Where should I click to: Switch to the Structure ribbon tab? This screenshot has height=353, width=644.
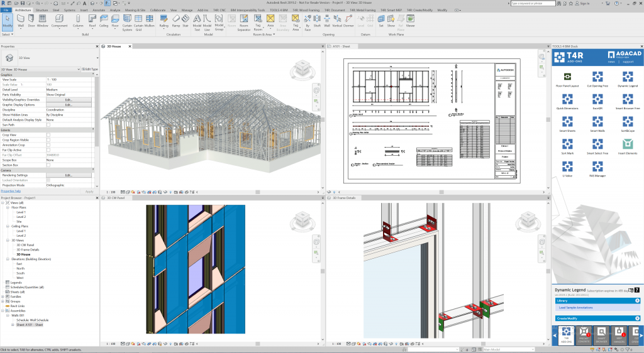point(42,10)
